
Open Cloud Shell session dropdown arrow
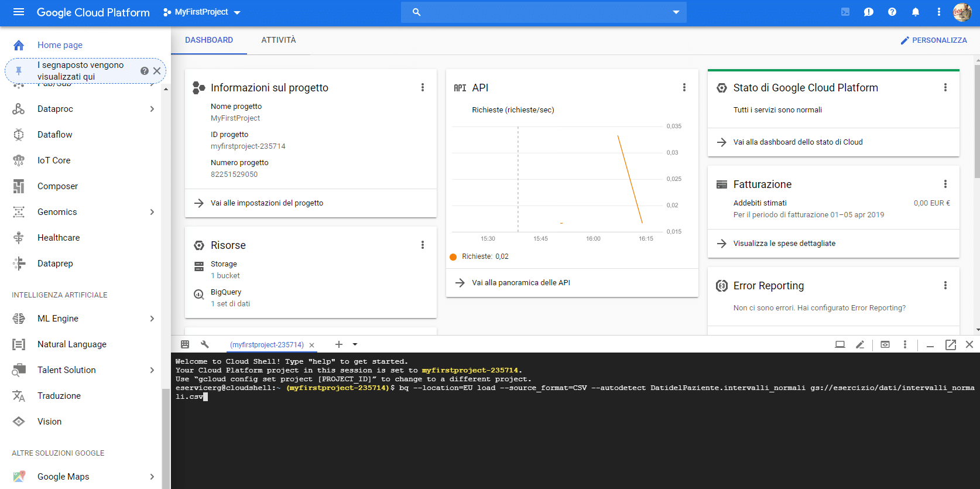[x=355, y=344]
